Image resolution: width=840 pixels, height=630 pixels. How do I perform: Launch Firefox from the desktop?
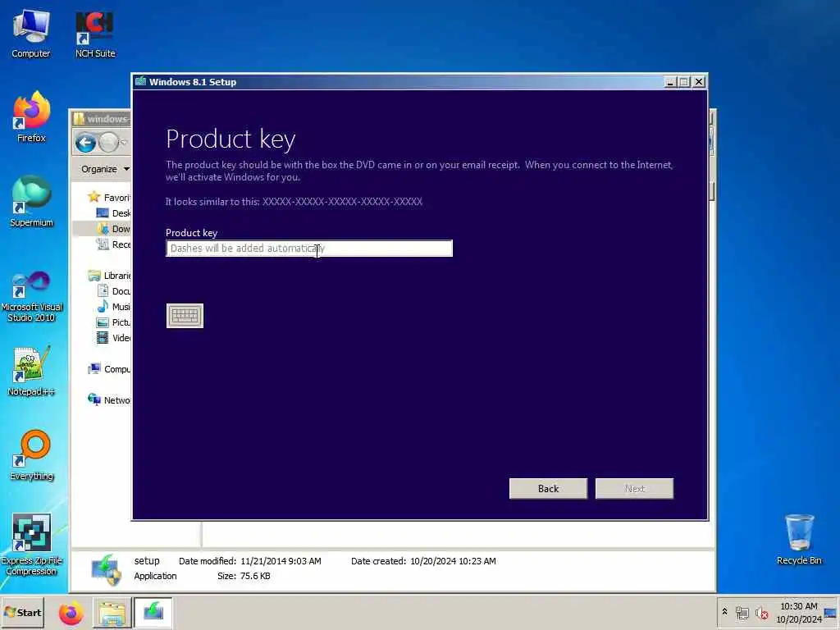coord(31,117)
